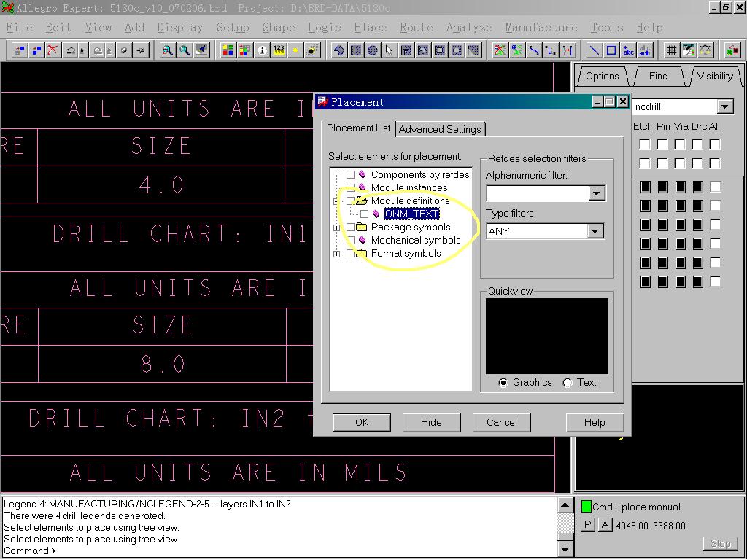Select the Add Line tool
The height and width of the screenshot is (560, 747).
click(595, 50)
